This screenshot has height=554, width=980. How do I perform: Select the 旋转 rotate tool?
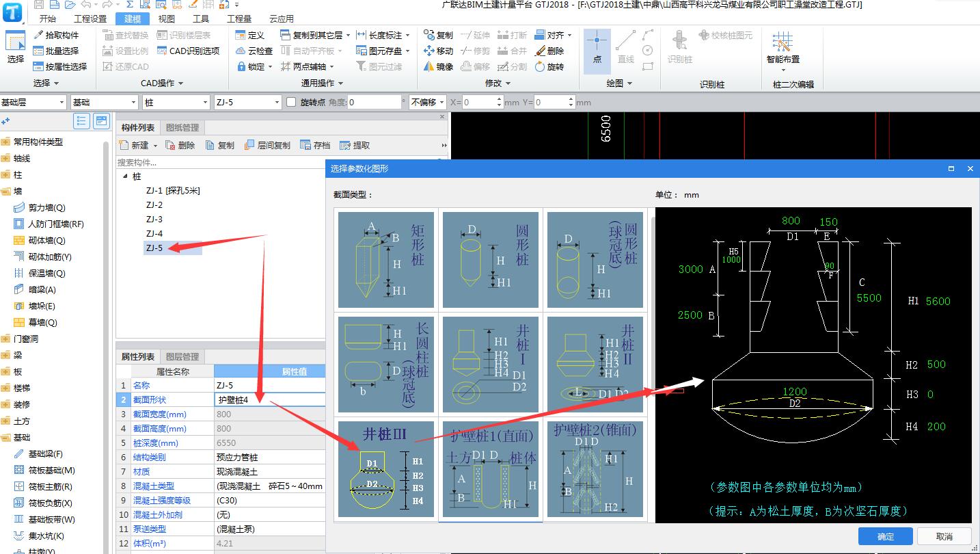(x=549, y=66)
